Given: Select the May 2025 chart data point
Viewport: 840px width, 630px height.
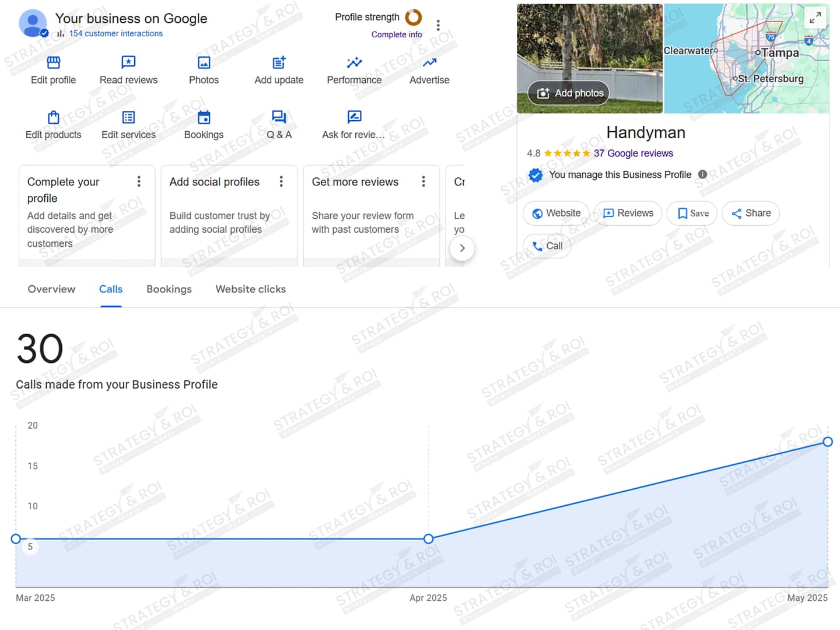Looking at the screenshot, I should tap(827, 442).
